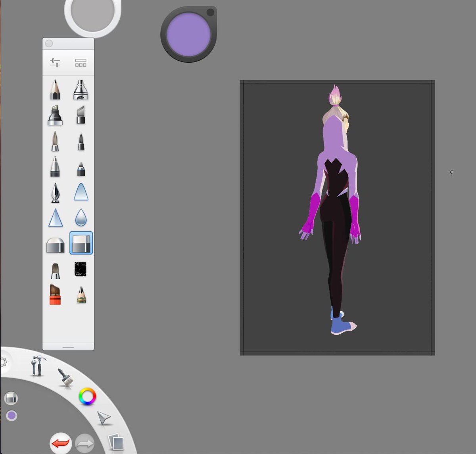Select the soft rounded eraser
The width and height of the screenshot is (476, 454).
click(x=55, y=245)
